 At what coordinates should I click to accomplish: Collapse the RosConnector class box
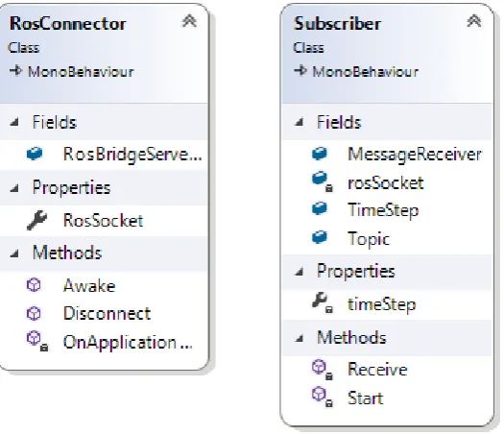click(x=189, y=21)
